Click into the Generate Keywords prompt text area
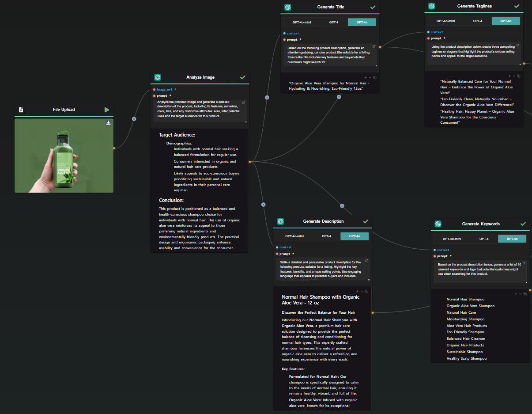 click(x=480, y=271)
